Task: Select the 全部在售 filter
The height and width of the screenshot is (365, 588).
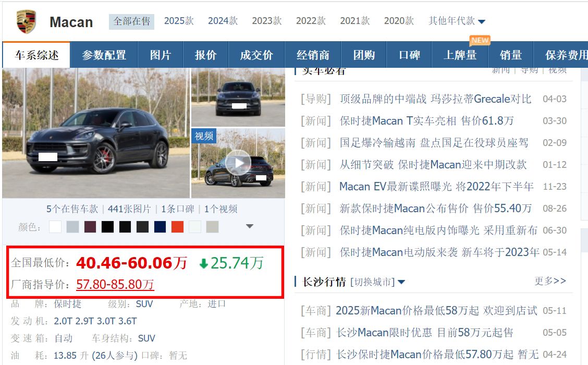Action: [x=132, y=21]
